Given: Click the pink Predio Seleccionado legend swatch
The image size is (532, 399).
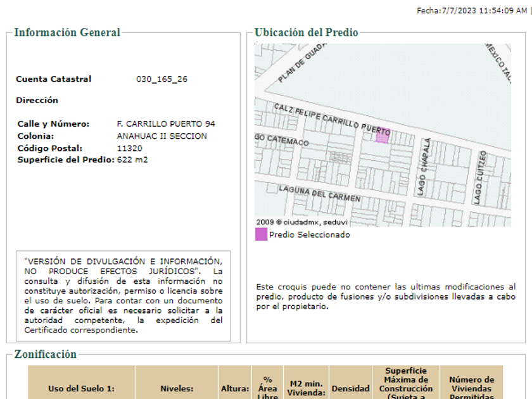Looking at the screenshot, I should (261, 234).
